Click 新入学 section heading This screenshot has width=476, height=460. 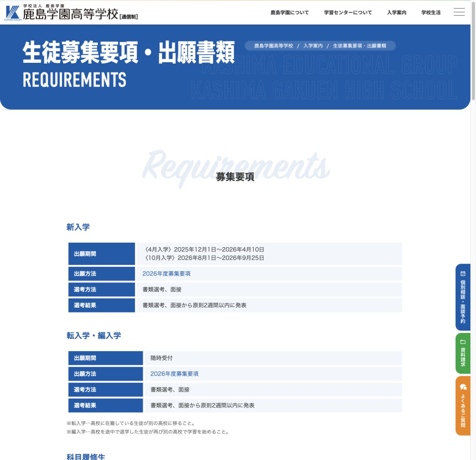78,227
